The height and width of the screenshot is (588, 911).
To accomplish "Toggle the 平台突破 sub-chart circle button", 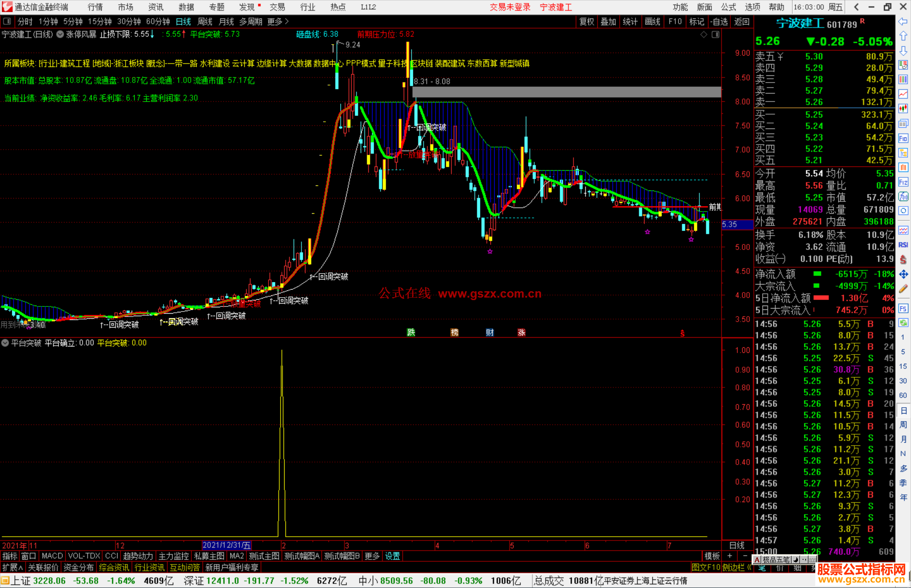I will [x=5, y=343].
